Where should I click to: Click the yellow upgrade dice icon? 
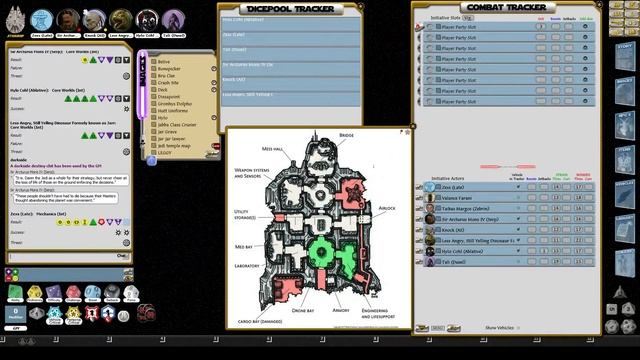[73, 315]
